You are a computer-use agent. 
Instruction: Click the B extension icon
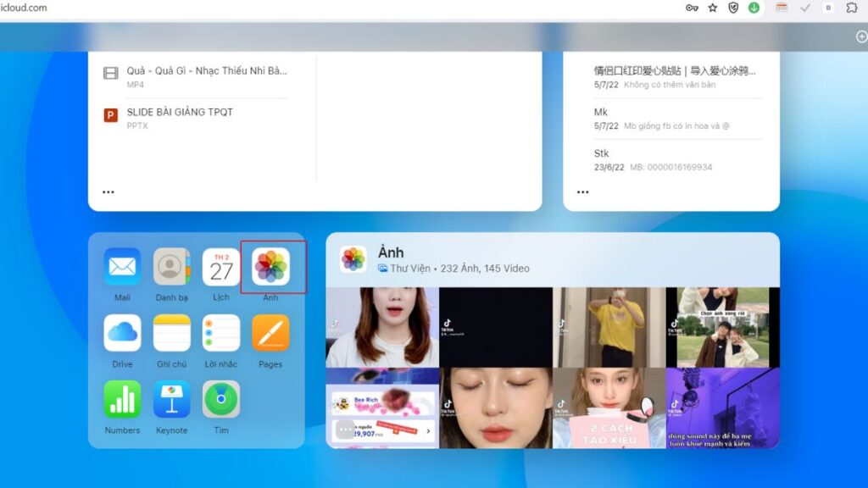(x=828, y=8)
